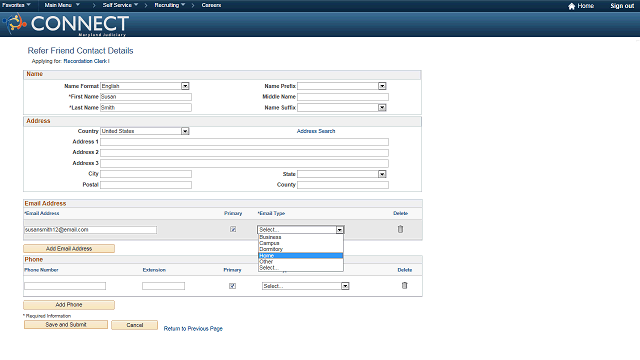Click the County input field
This screenshot has height=360, width=640.
pyautogui.click(x=343, y=185)
